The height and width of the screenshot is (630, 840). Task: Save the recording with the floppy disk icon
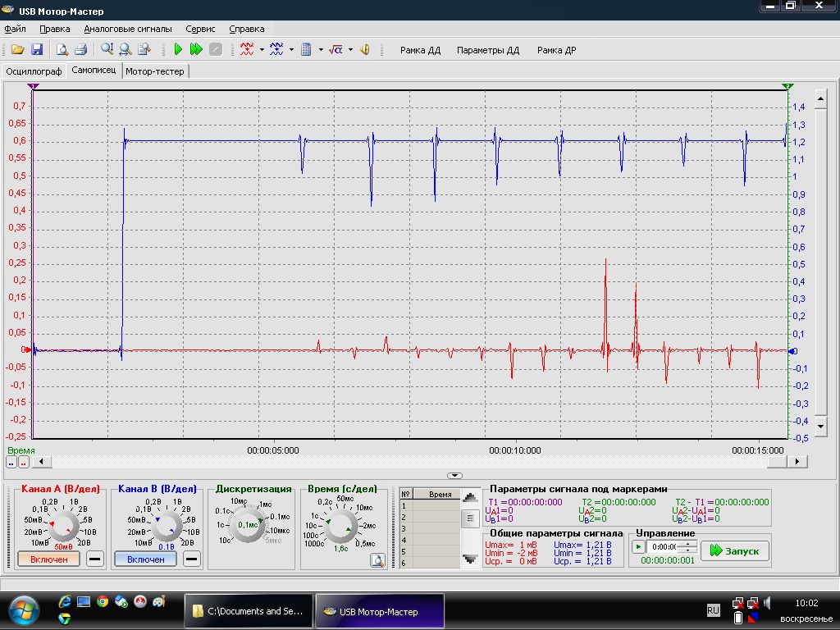pyautogui.click(x=36, y=50)
